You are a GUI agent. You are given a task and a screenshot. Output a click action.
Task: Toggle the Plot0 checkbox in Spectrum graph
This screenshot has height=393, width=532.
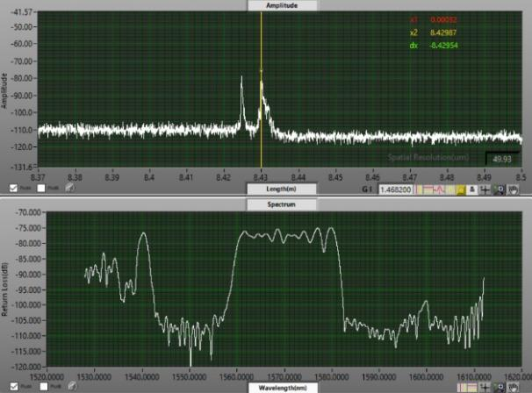click(x=13, y=385)
